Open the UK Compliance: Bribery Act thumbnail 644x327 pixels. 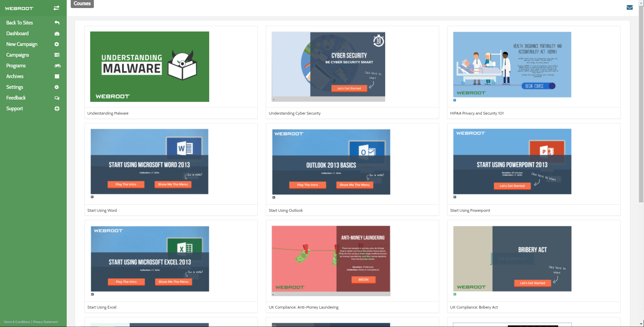coord(512,259)
